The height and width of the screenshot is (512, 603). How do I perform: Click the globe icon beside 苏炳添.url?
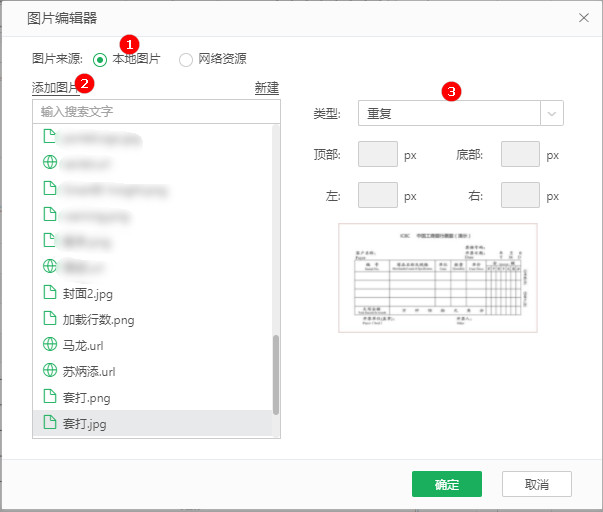click(50, 370)
